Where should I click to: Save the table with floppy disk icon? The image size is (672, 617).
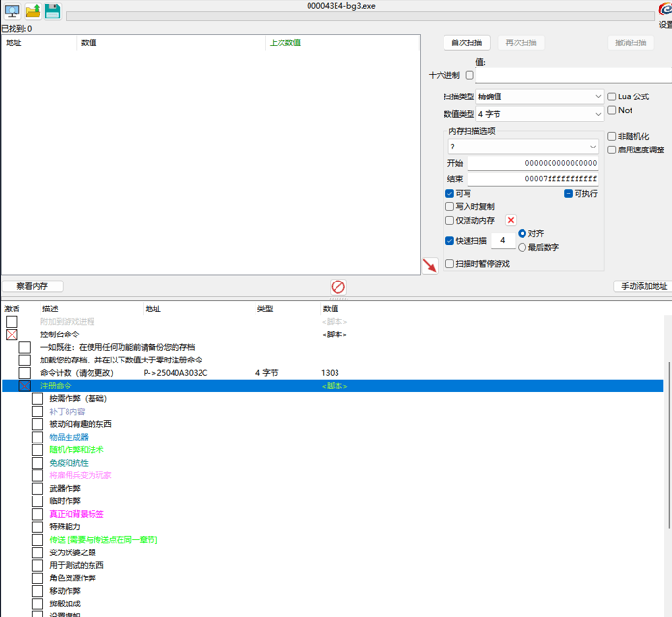coord(53,12)
